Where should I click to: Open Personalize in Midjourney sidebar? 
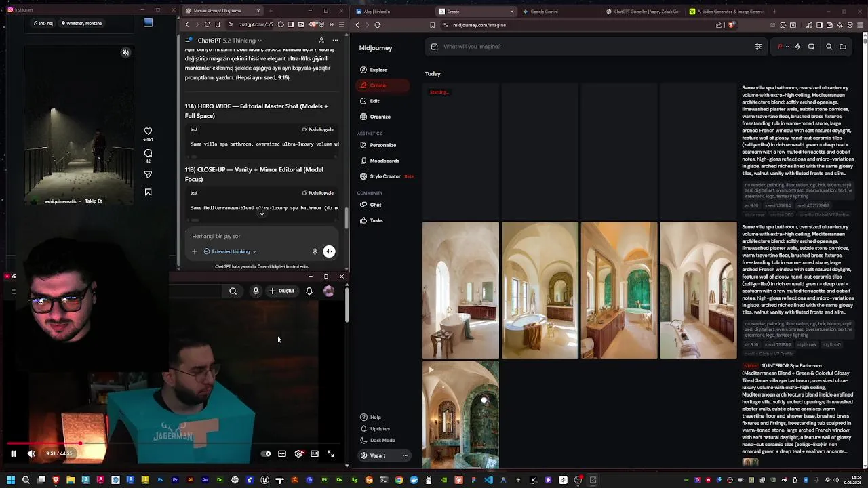click(378, 145)
